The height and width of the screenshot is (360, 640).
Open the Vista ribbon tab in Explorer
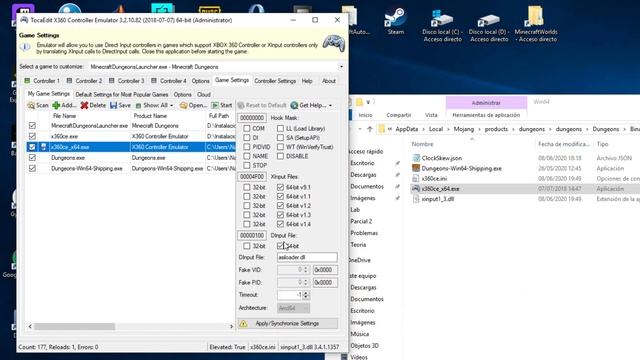[x=431, y=115]
